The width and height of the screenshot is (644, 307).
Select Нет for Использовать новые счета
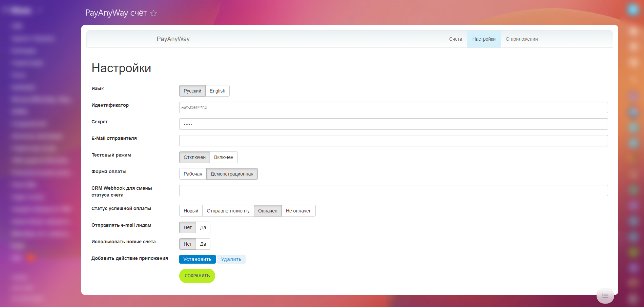click(188, 244)
